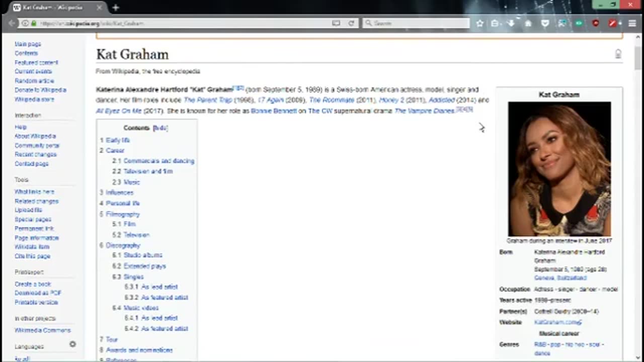Image resolution: width=644 pixels, height=362 pixels.
Task: Jump to Television and film section
Action: pyautogui.click(x=148, y=171)
